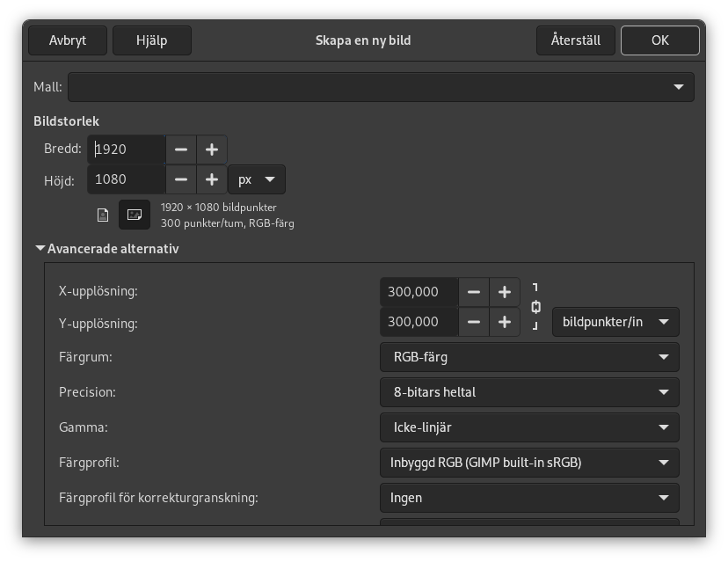Click the Återställ button
Screen dimensions: 728x562
click(x=576, y=40)
